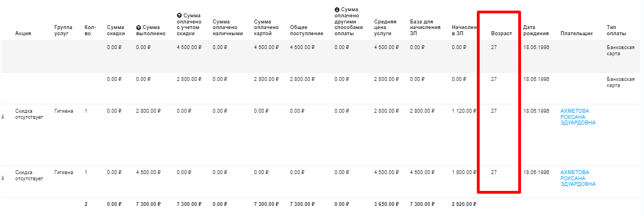Click the 'Тип оплаты' column header

coord(617,30)
